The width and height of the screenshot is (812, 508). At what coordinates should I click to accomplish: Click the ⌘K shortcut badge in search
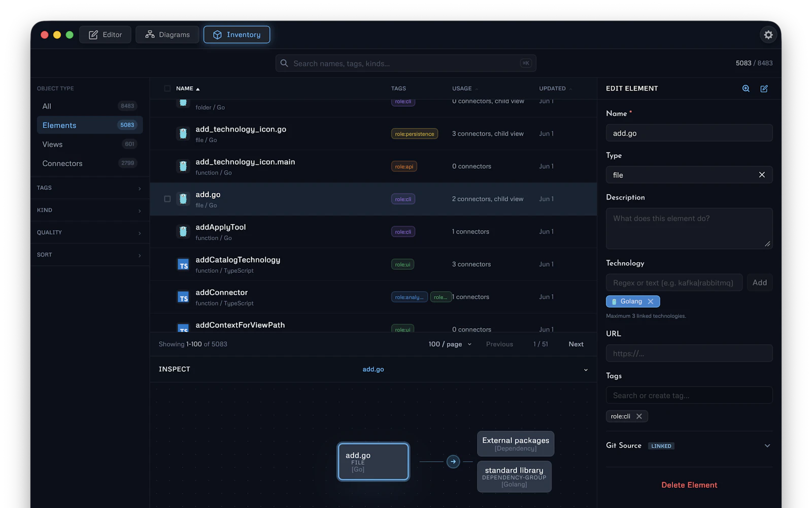coord(526,63)
